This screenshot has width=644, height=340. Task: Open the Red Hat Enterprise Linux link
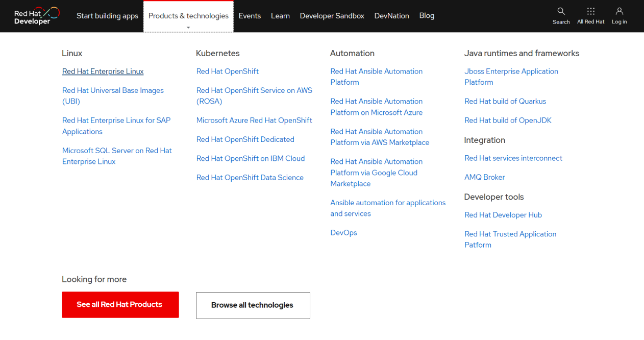103,71
